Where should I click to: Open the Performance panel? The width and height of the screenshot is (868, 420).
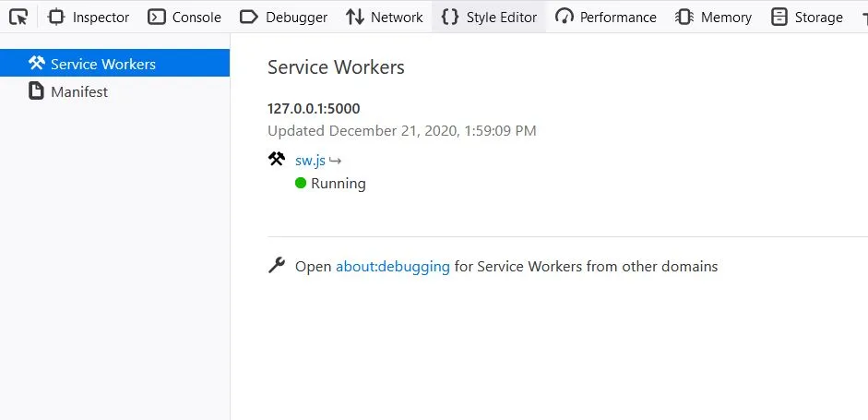606,17
